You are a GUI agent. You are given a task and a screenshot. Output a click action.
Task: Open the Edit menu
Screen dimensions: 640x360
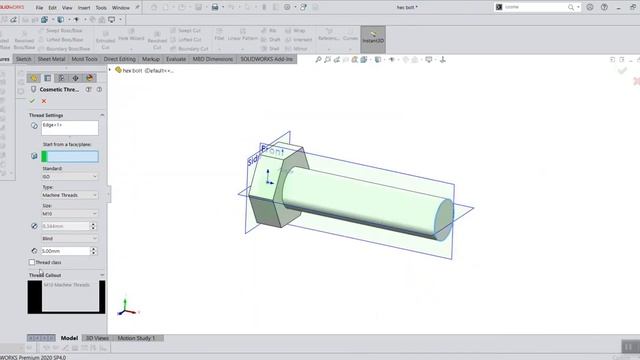53,8
